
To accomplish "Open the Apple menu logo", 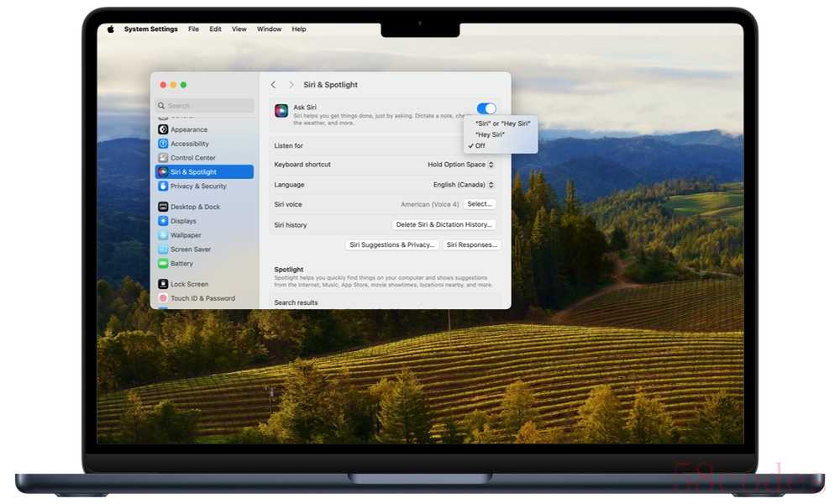I will click(110, 29).
